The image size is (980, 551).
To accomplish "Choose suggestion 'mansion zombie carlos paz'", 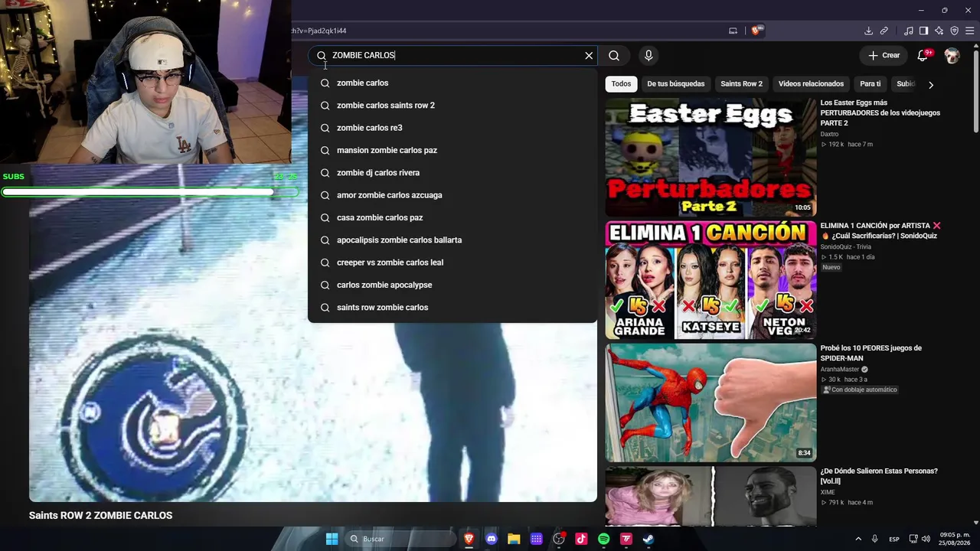I will click(452, 150).
